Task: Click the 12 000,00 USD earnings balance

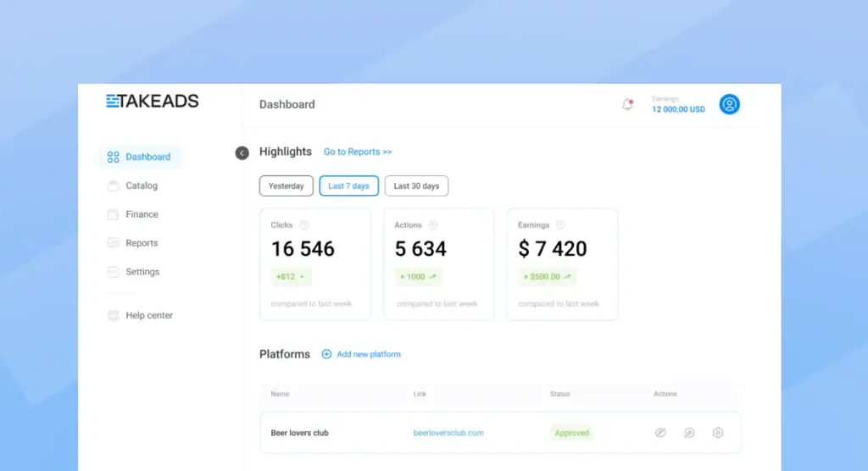Action: pos(678,109)
